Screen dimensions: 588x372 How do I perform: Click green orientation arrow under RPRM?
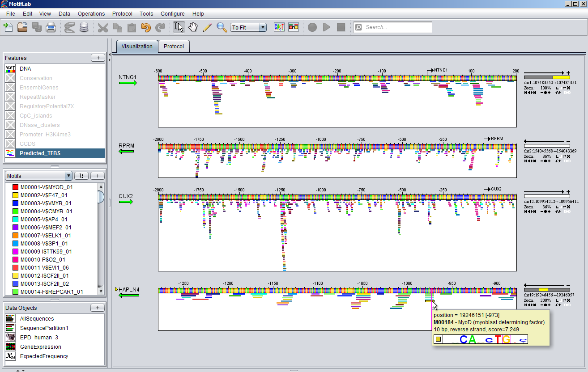pyautogui.click(x=127, y=152)
